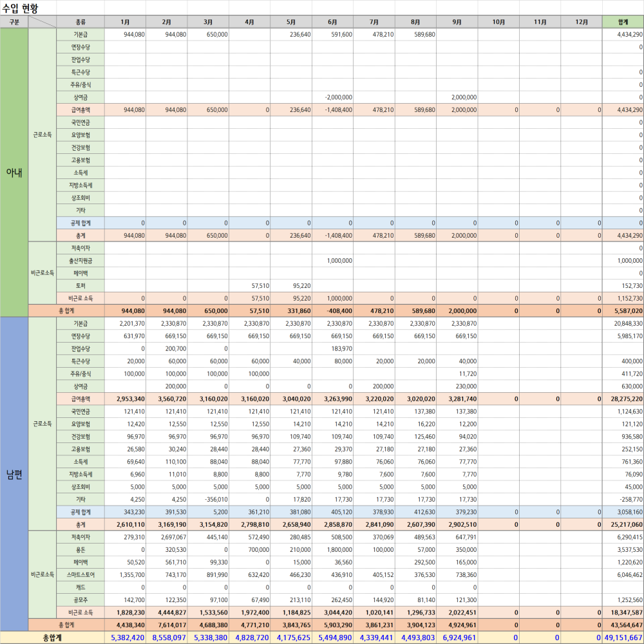Click the January grand total 5,382,420

click(126, 638)
